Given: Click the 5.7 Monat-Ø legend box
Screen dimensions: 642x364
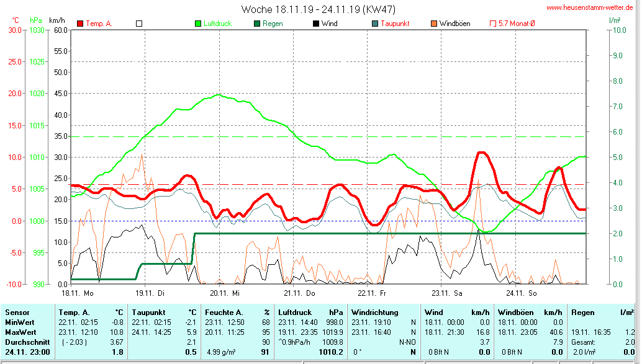Looking at the screenshot, I should pyautogui.click(x=493, y=24).
